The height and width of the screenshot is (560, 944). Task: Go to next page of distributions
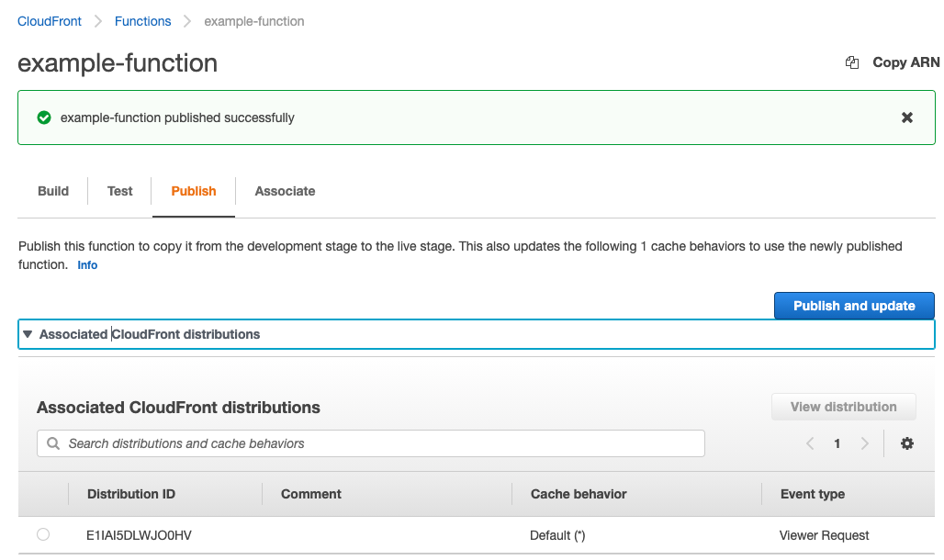[864, 443]
